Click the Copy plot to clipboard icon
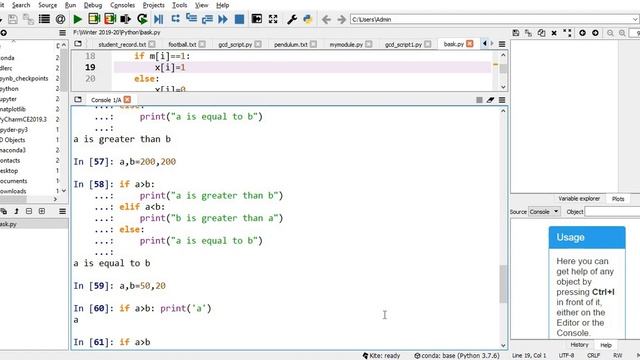The image size is (640, 360). click(541, 33)
